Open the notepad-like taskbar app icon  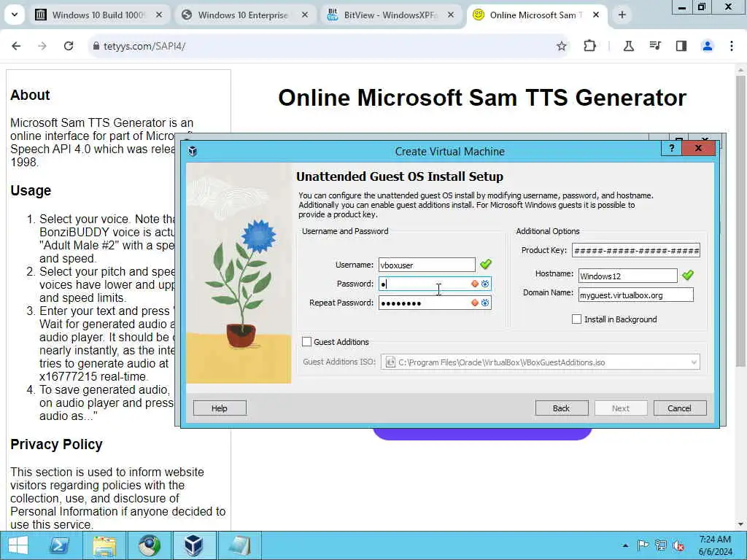(239, 545)
